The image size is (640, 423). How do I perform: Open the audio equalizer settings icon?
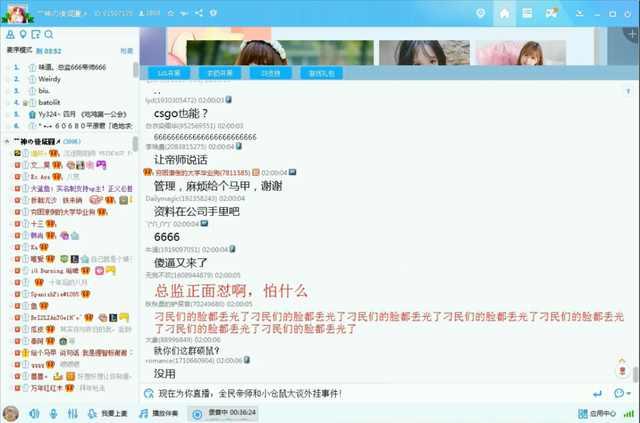[71, 413]
